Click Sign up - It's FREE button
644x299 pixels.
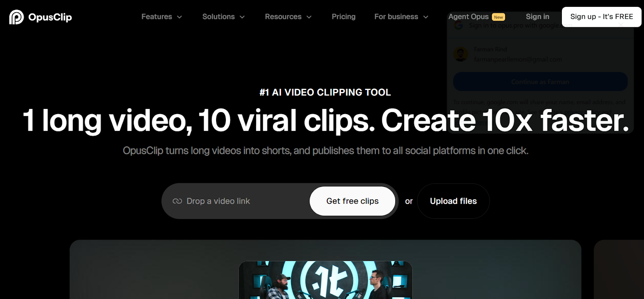pos(602,17)
